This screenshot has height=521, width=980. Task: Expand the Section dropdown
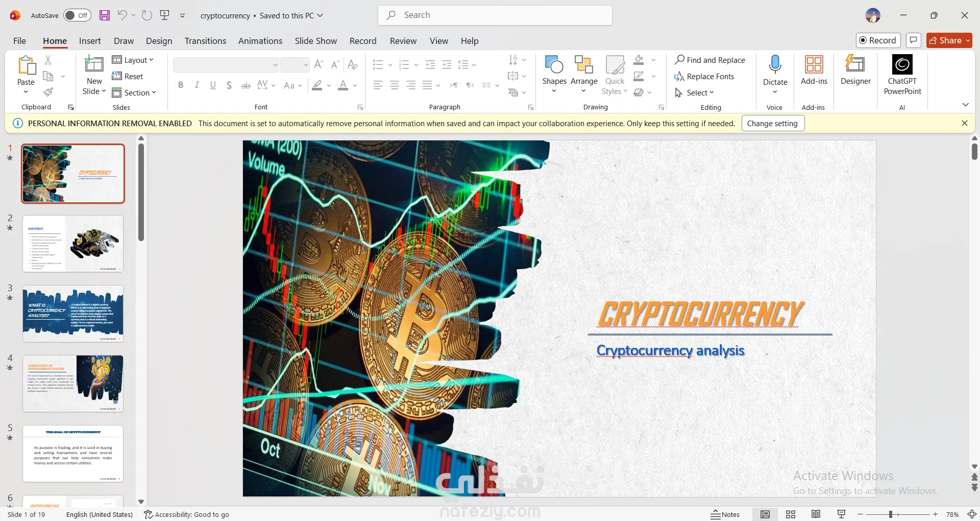[134, 92]
